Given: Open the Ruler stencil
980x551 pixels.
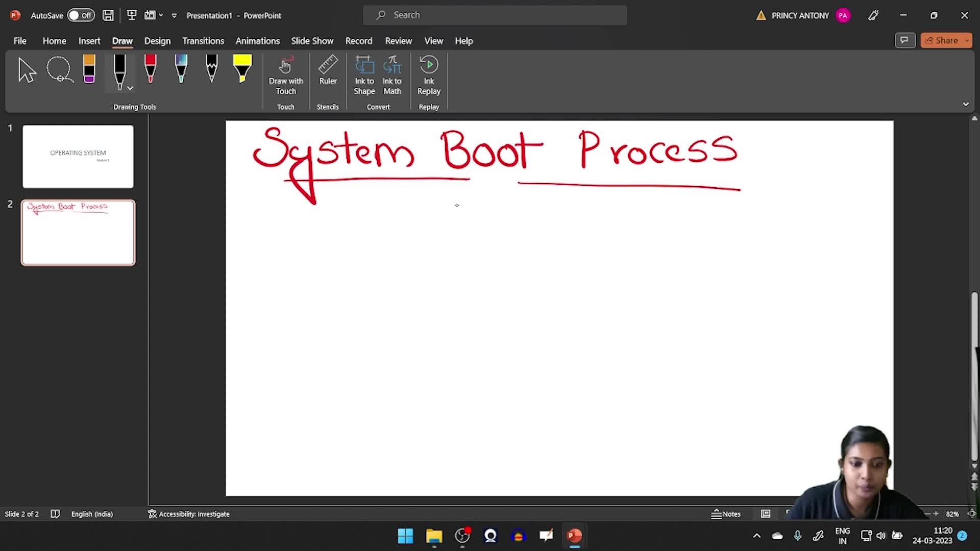Looking at the screenshot, I should pyautogui.click(x=328, y=71).
